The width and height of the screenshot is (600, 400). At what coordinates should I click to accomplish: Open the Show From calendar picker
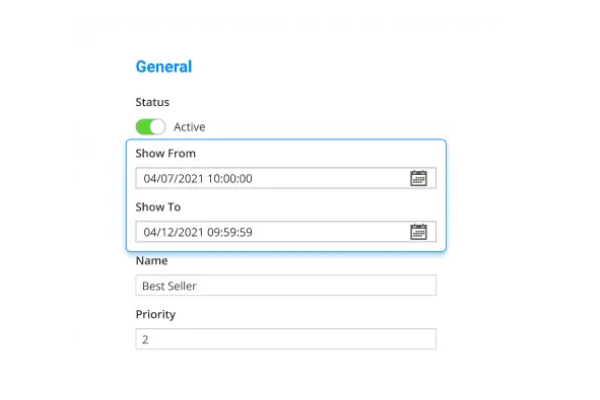tap(418, 179)
